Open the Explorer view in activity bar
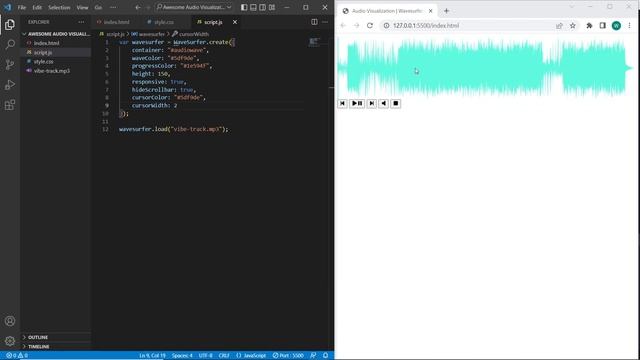This screenshot has width=640, height=360. (10, 24)
